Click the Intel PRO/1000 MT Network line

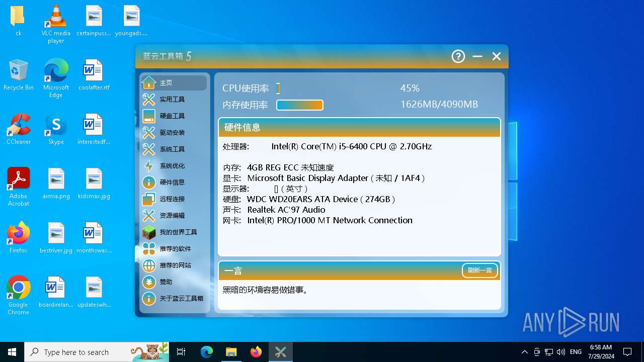(317, 221)
